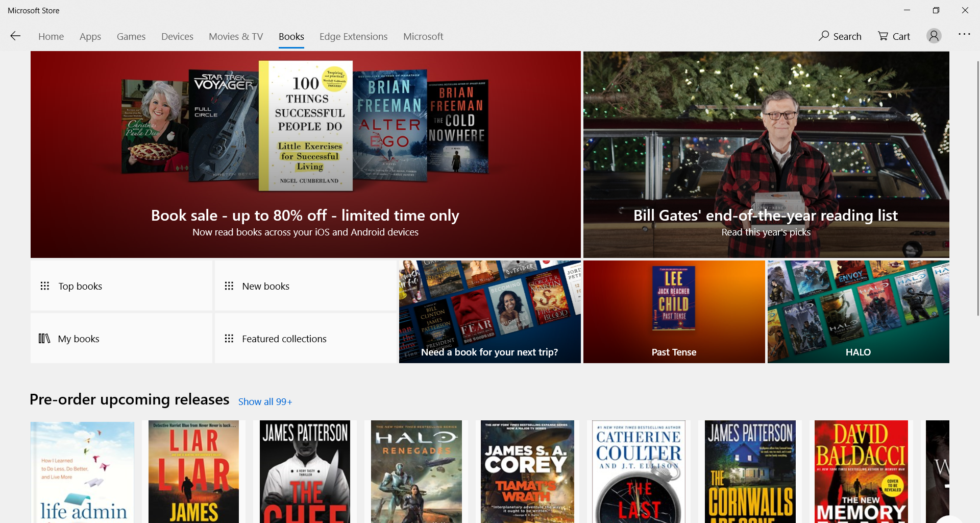Open James S. A. Corey Tiamat's Wrath cover
The image size is (980, 523).
pyautogui.click(x=527, y=472)
